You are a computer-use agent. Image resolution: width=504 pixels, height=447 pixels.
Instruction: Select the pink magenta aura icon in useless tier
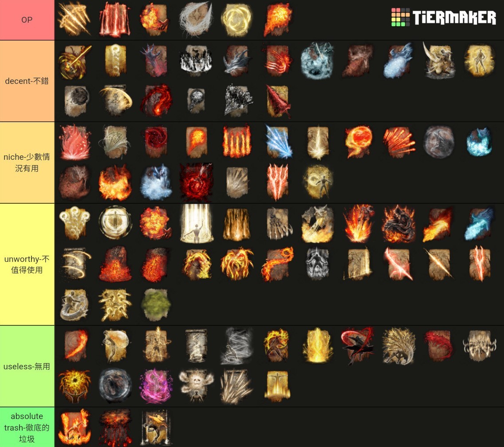click(156, 386)
